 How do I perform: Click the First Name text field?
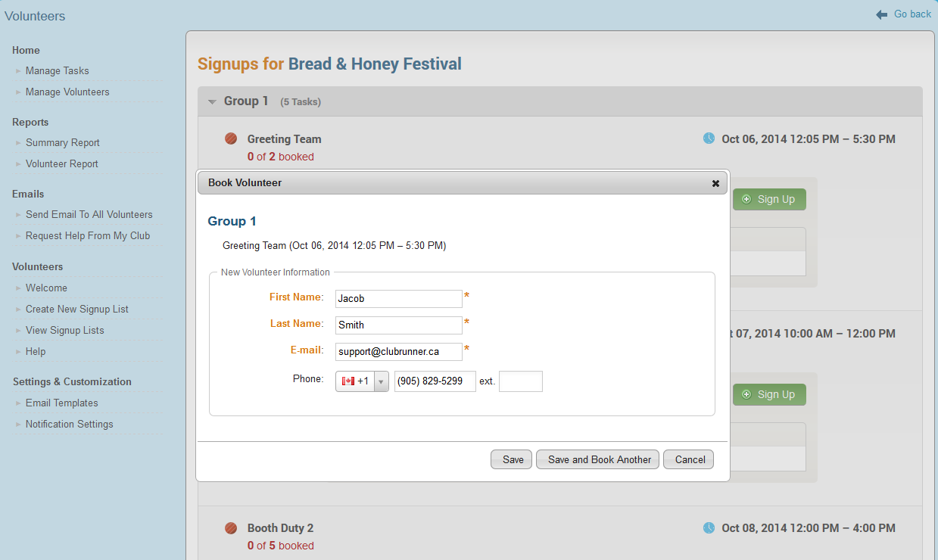[398, 299]
